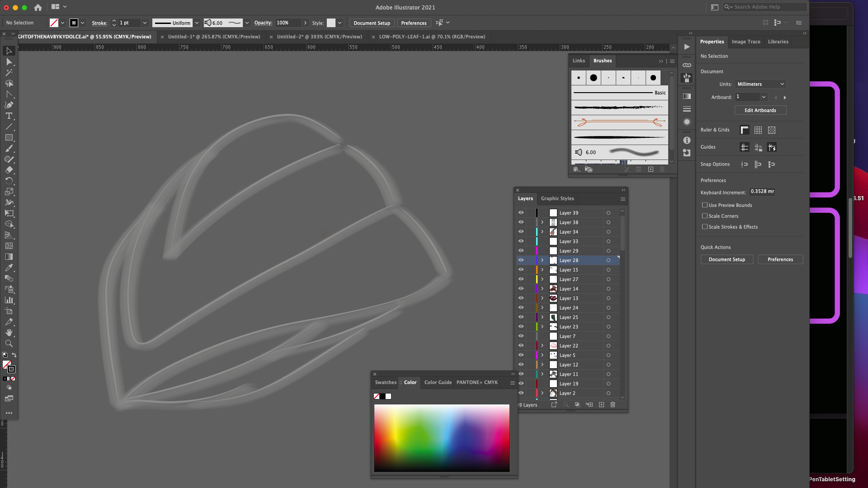Click Preferences button in control bar
868x488 pixels.
click(414, 23)
